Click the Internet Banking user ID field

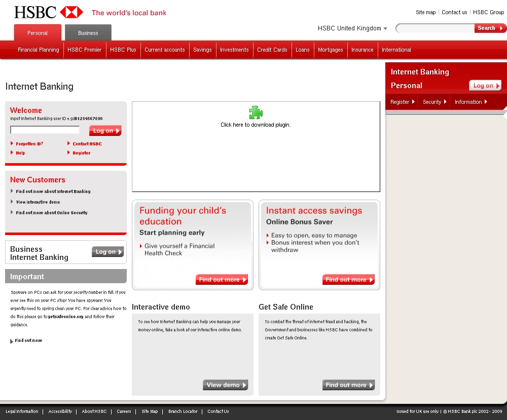[x=45, y=130]
